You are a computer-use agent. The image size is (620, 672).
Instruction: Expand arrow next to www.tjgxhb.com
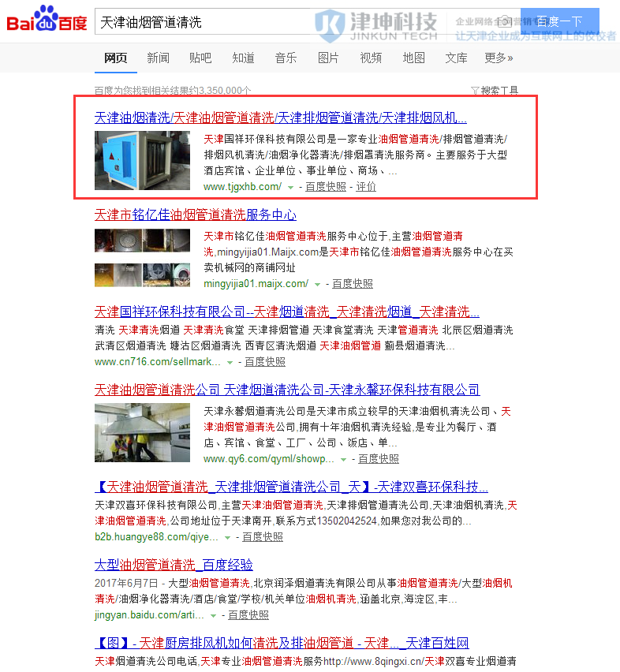(x=290, y=187)
